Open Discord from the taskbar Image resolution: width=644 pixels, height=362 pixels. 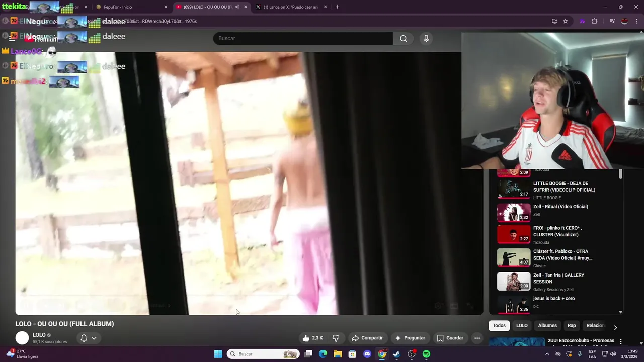[x=367, y=354]
